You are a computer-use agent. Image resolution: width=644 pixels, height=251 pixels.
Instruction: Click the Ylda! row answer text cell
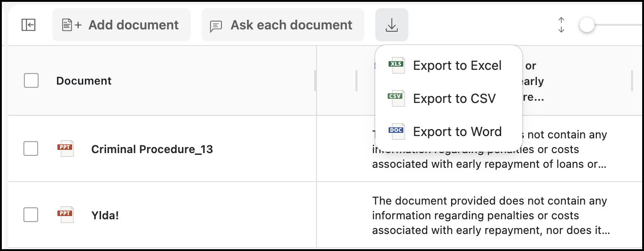pos(491,215)
